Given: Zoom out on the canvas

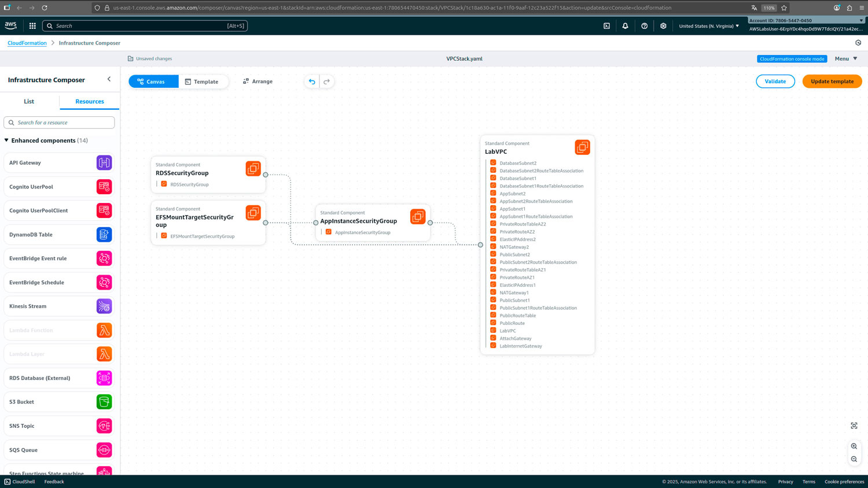Looking at the screenshot, I should click(854, 459).
